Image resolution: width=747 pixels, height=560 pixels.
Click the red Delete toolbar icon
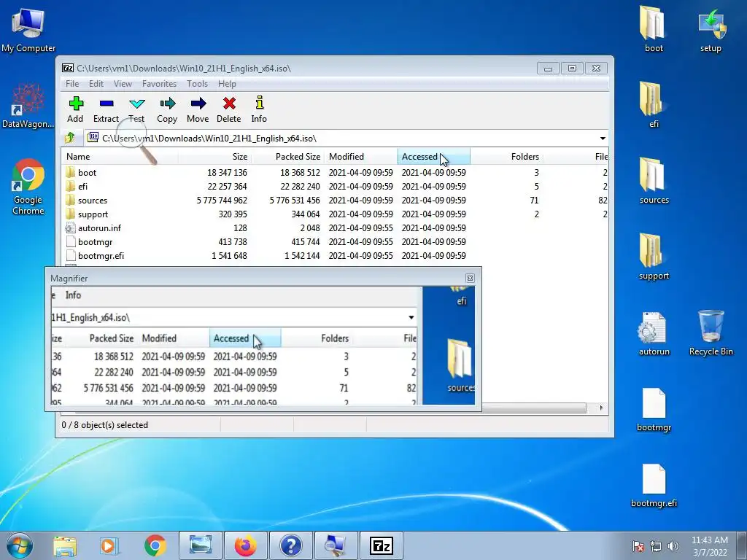(x=228, y=109)
